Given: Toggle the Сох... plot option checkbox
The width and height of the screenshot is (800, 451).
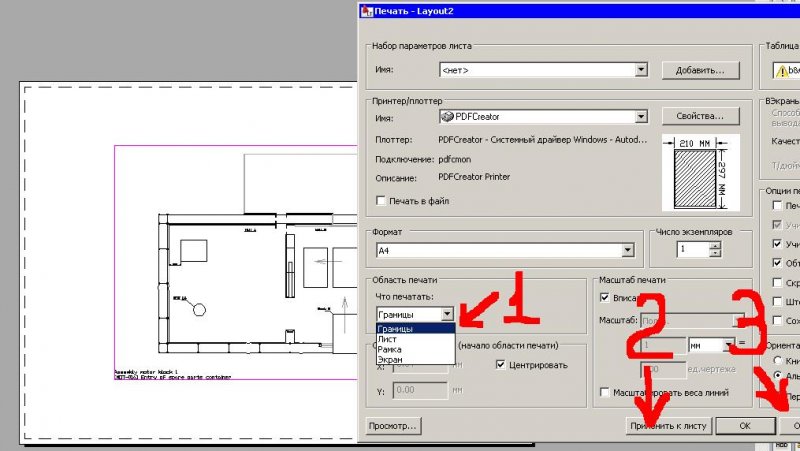Looking at the screenshot, I should click(777, 320).
